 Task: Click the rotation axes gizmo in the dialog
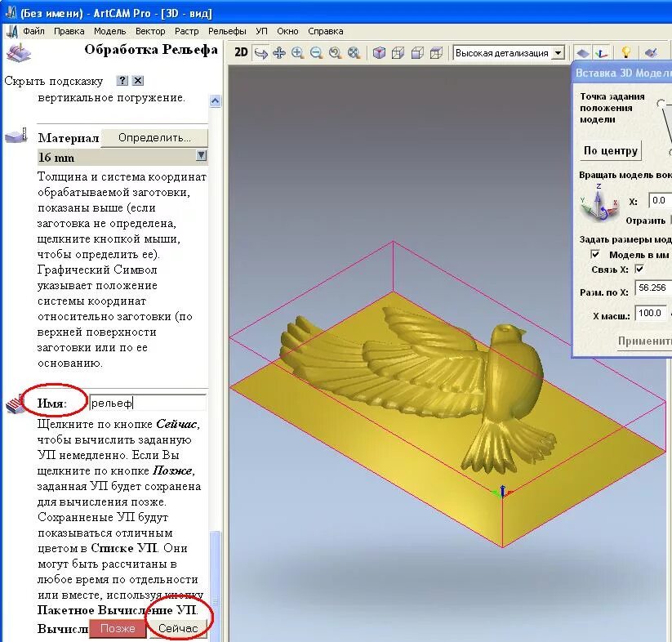click(x=599, y=204)
